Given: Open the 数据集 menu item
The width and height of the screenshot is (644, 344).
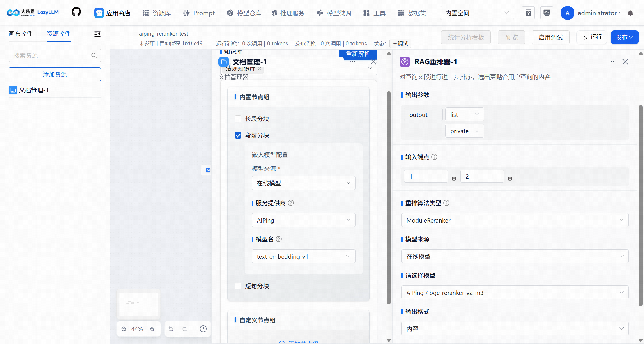Looking at the screenshot, I should pos(412,13).
